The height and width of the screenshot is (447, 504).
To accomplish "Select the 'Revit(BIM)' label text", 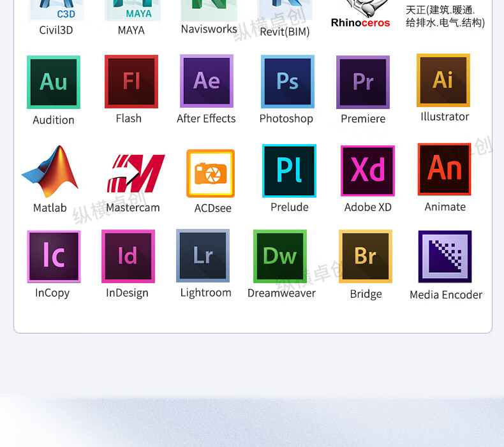I will click(x=285, y=32).
